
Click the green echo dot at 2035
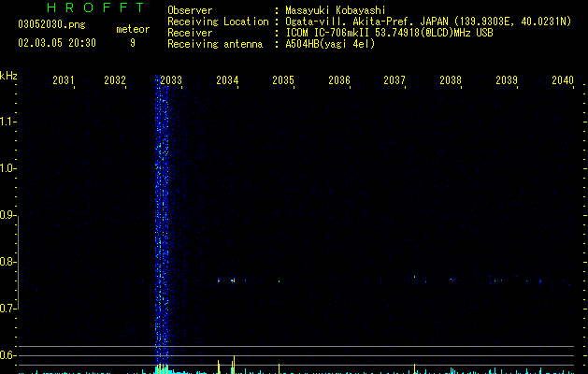(279, 281)
